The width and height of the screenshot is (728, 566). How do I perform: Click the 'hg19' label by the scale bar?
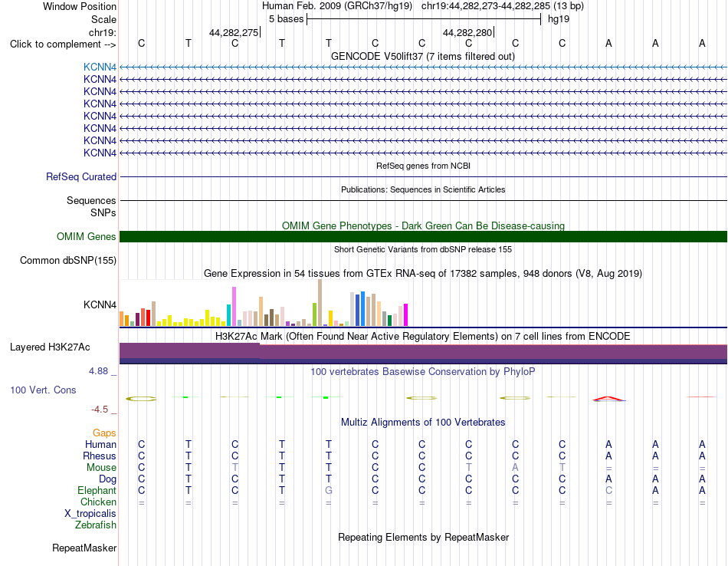tap(559, 19)
